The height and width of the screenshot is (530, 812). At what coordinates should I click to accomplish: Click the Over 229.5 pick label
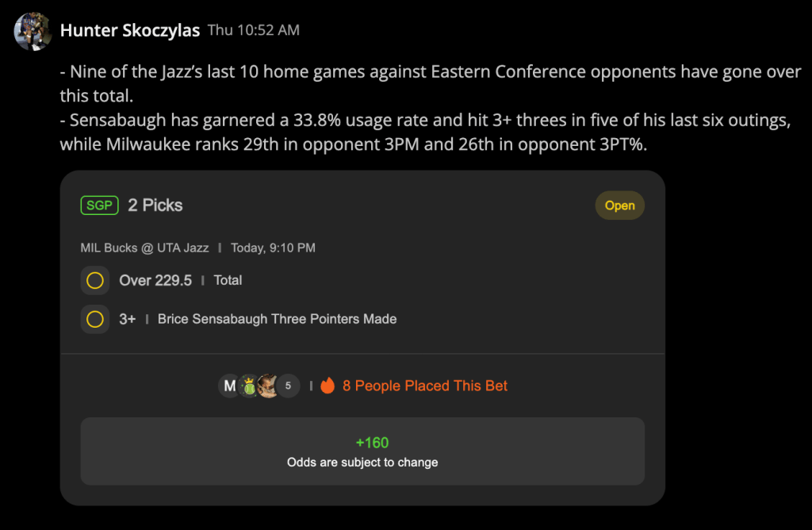click(x=155, y=280)
